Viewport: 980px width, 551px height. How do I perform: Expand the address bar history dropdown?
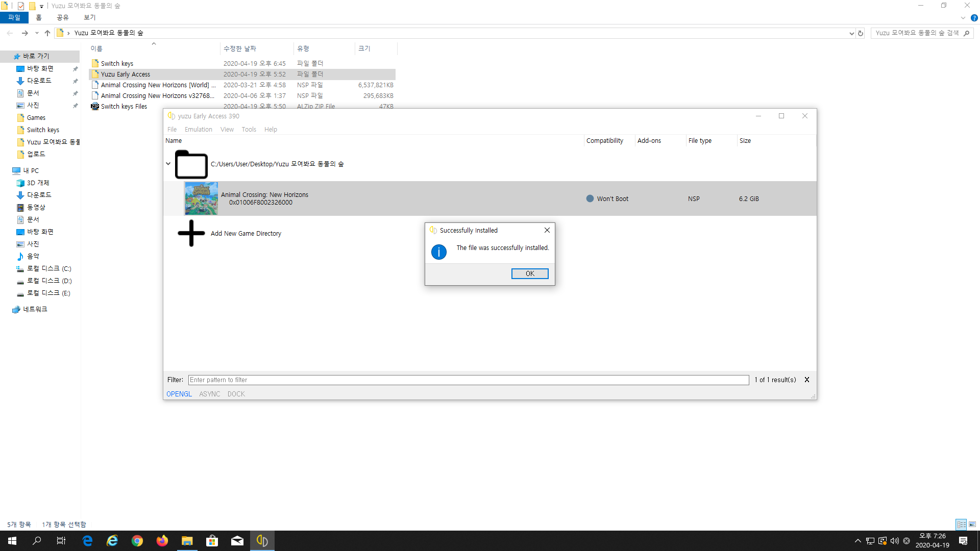pyautogui.click(x=851, y=33)
